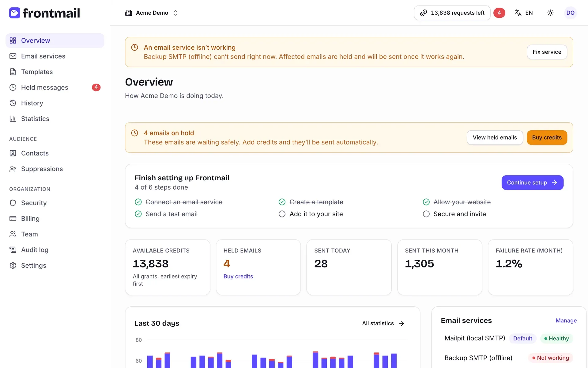The image size is (588, 368).
Task: Navigate to History in sidebar
Action: click(55, 103)
